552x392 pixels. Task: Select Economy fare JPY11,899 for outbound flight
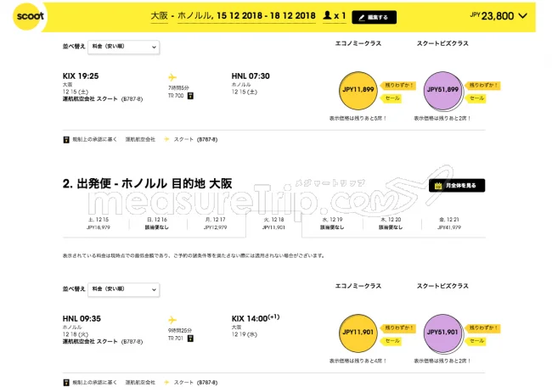point(358,89)
